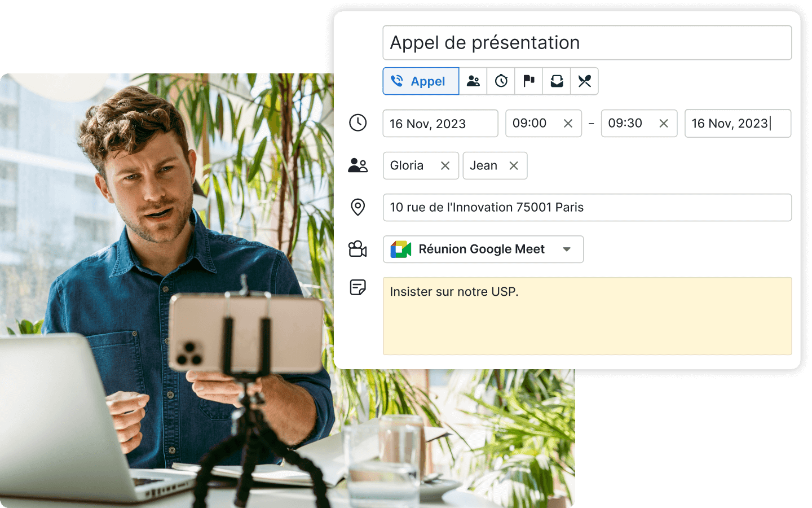Viewport: 812px width, 508px height.
Task: Edit the Appel de présentation title field
Action: pos(586,43)
